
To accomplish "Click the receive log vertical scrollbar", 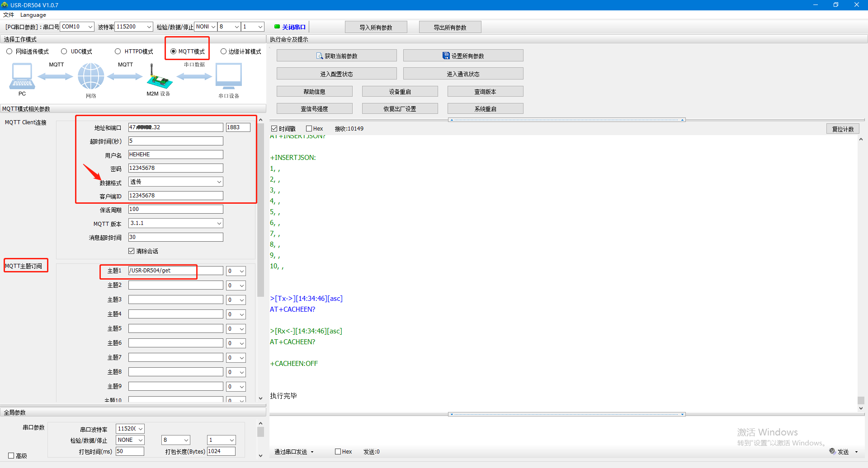I will [861, 271].
